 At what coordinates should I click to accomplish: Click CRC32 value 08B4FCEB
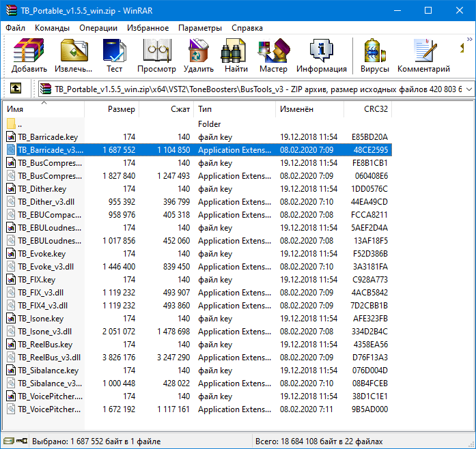tap(370, 383)
